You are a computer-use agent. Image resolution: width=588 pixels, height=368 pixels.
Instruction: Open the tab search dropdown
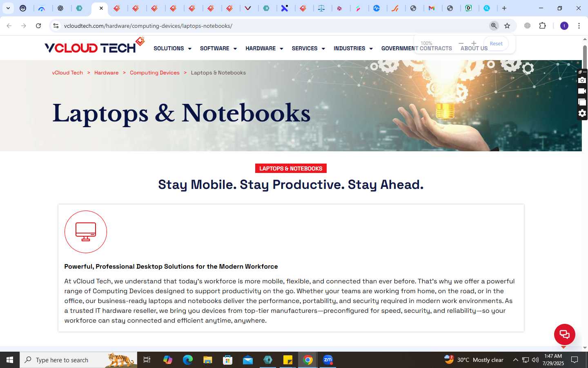pyautogui.click(x=8, y=8)
